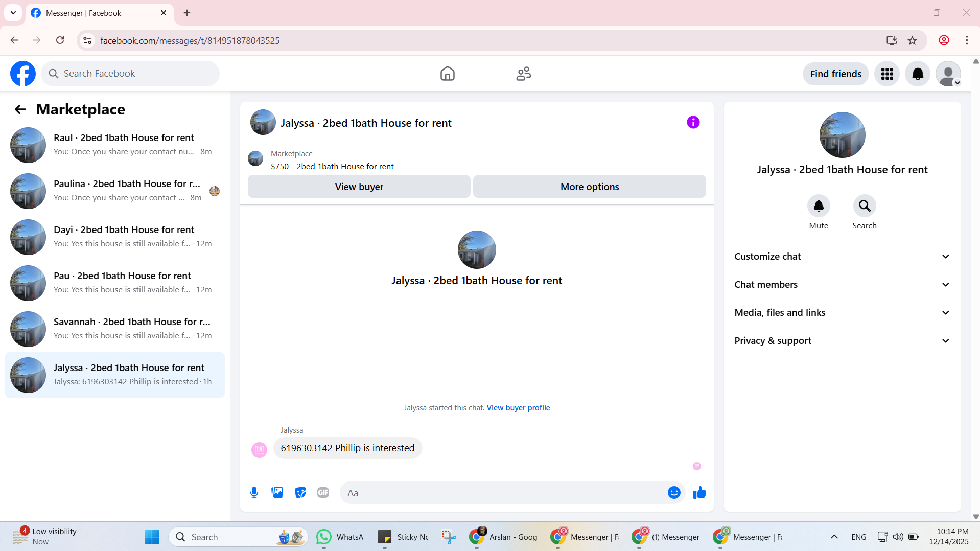Open the Friends icon in top navigation
This screenshot has height=551, width=980.
tap(524, 74)
